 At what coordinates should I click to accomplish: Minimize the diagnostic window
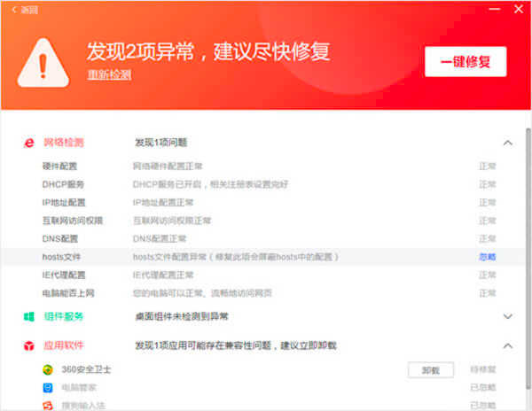[495, 9]
